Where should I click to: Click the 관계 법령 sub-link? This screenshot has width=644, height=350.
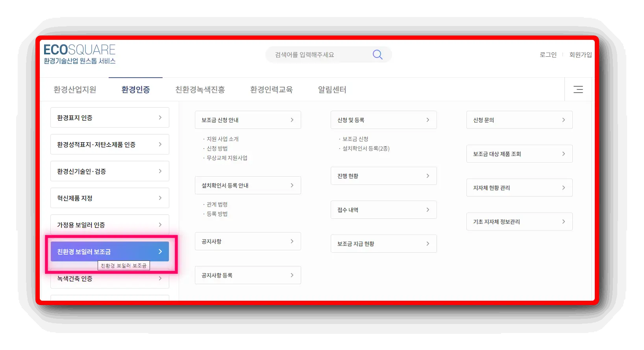pos(217,205)
